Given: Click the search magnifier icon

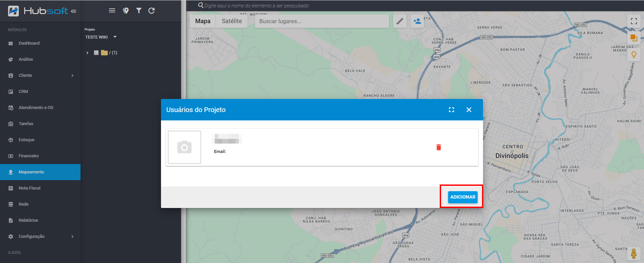Looking at the screenshot, I should point(201,5).
